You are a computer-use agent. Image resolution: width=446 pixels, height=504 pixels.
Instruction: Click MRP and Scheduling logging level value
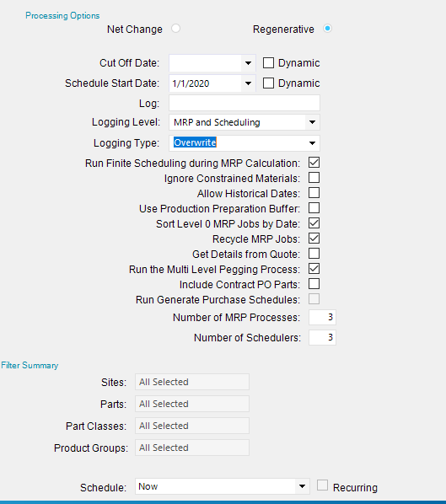(217, 122)
